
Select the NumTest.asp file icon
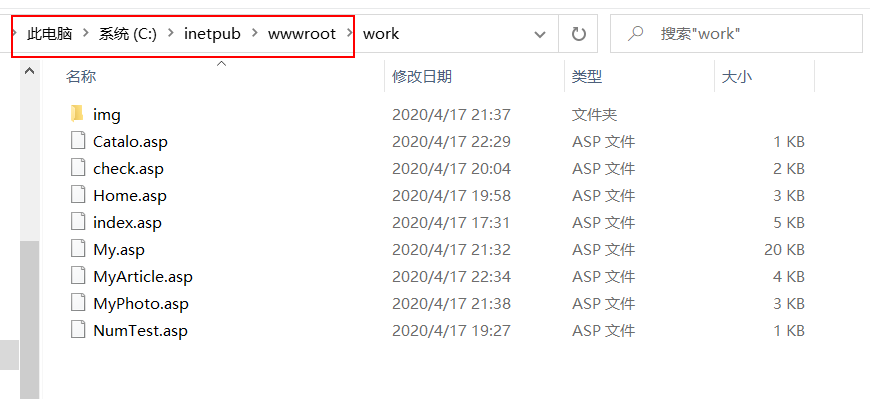(x=78, y=330)
